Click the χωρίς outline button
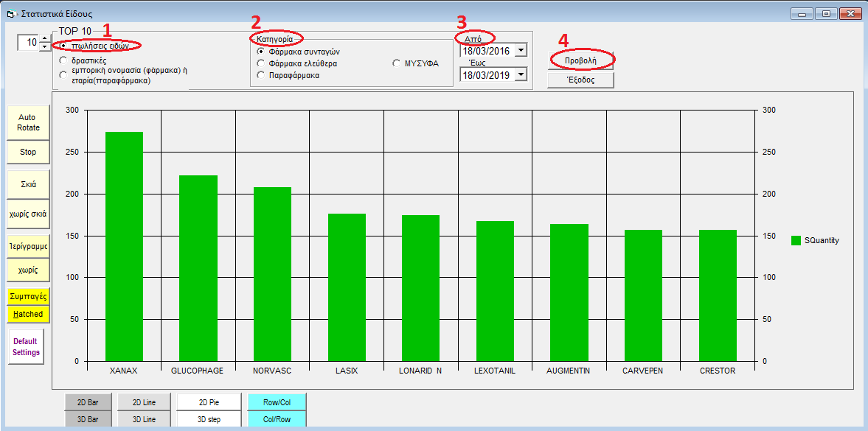Image resolution: width=868 pixels, height=431 pixels. point(29,270)
